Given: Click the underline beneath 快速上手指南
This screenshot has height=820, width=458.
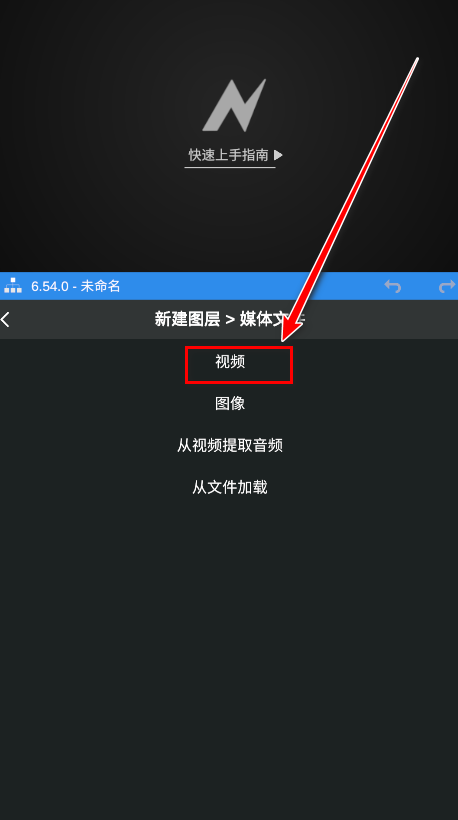Looking at the screenshot, I should [x=230, y=167].
